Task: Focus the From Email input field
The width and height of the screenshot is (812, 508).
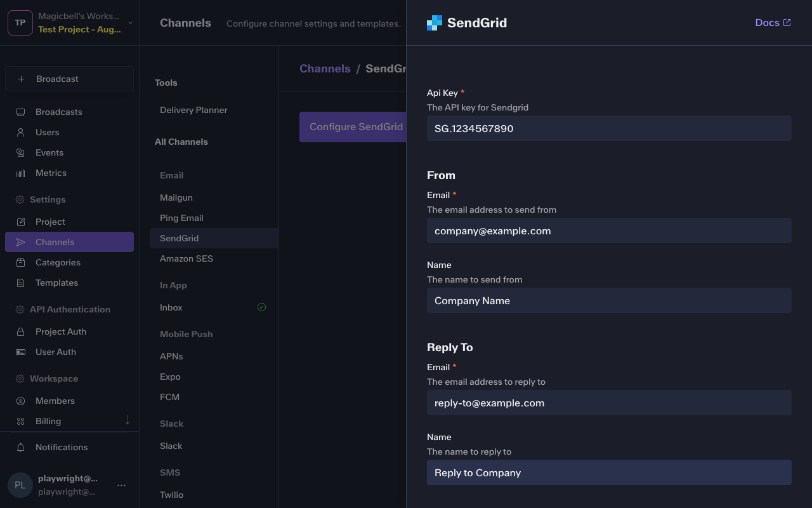Action: (609, 231)
